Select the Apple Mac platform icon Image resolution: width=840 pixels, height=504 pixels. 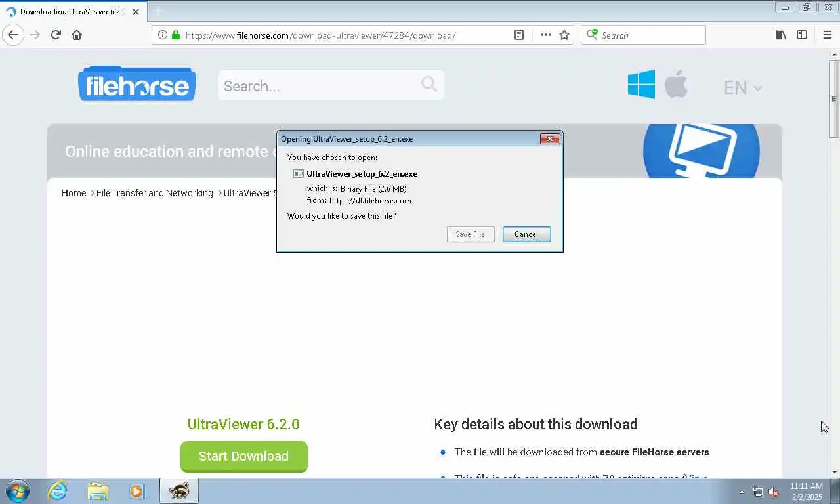click(676, 84)
